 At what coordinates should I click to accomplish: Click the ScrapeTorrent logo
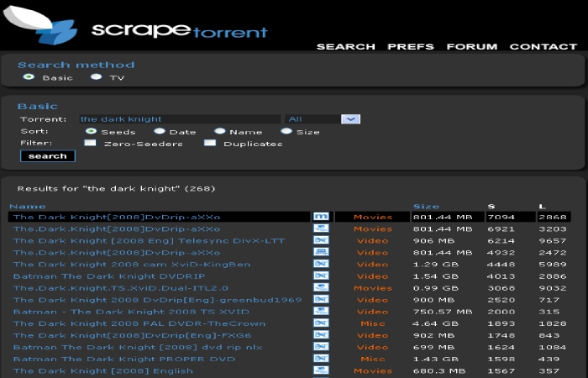[135, 25]
